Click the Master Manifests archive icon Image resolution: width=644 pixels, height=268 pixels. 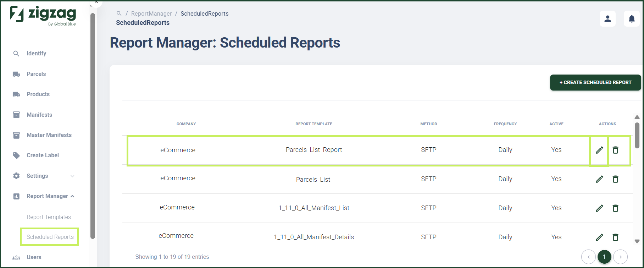tap(16, 135)
